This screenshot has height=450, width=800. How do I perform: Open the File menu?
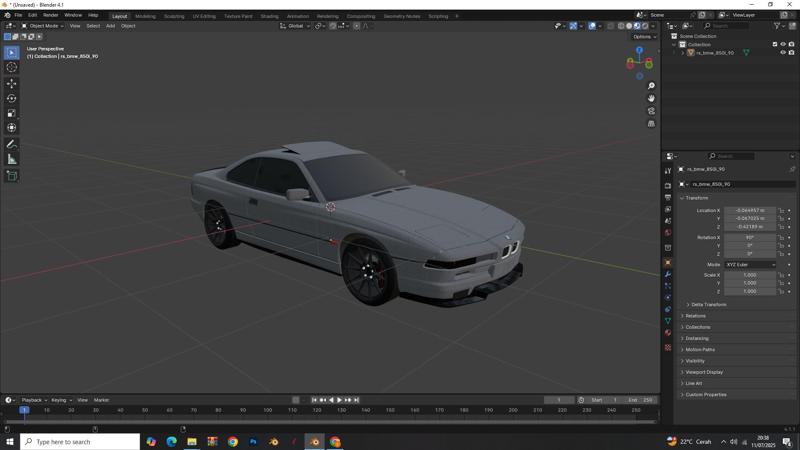coord(18,15)
